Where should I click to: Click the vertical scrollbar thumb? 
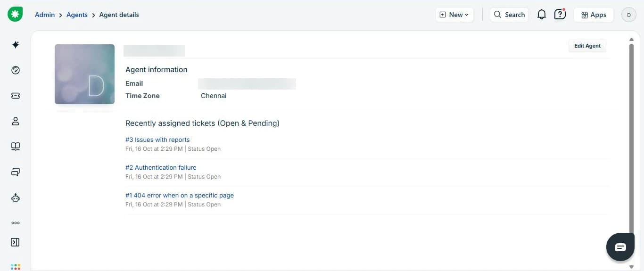631,141
